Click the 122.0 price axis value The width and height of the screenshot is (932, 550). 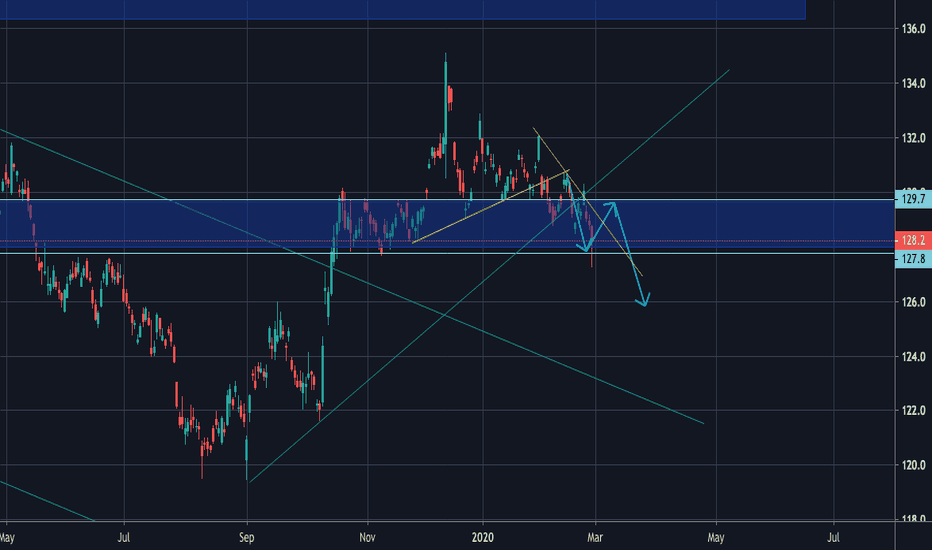(x=914, y=410)
